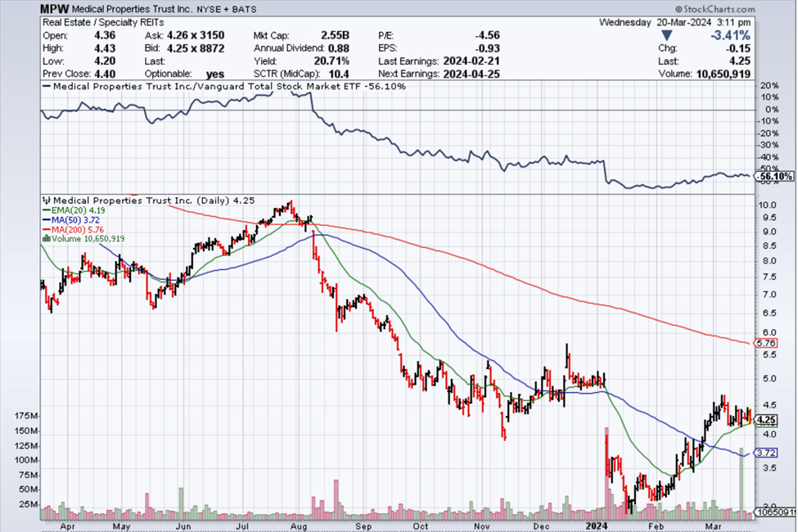Click the blue down-triangle change indicator
798x532 pixels.
(x=667, y=36)
